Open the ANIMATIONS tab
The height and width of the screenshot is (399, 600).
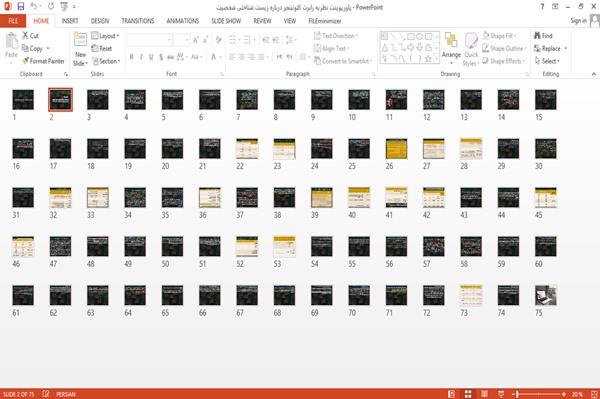point(183,21)
